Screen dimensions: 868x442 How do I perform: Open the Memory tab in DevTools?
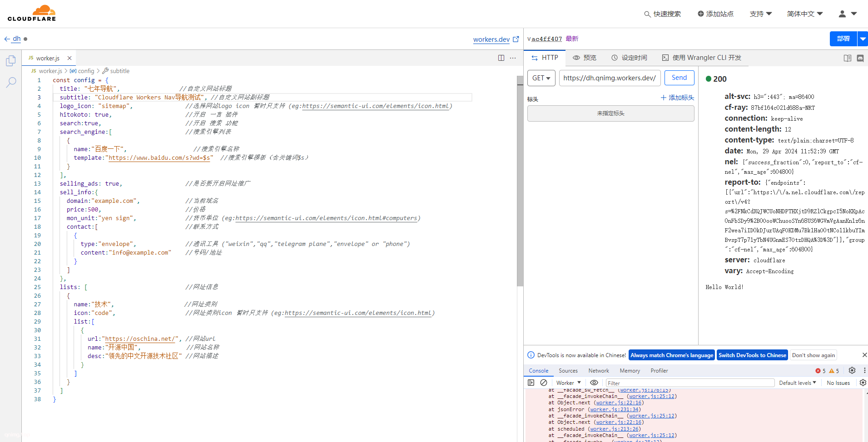click(630, 371)
